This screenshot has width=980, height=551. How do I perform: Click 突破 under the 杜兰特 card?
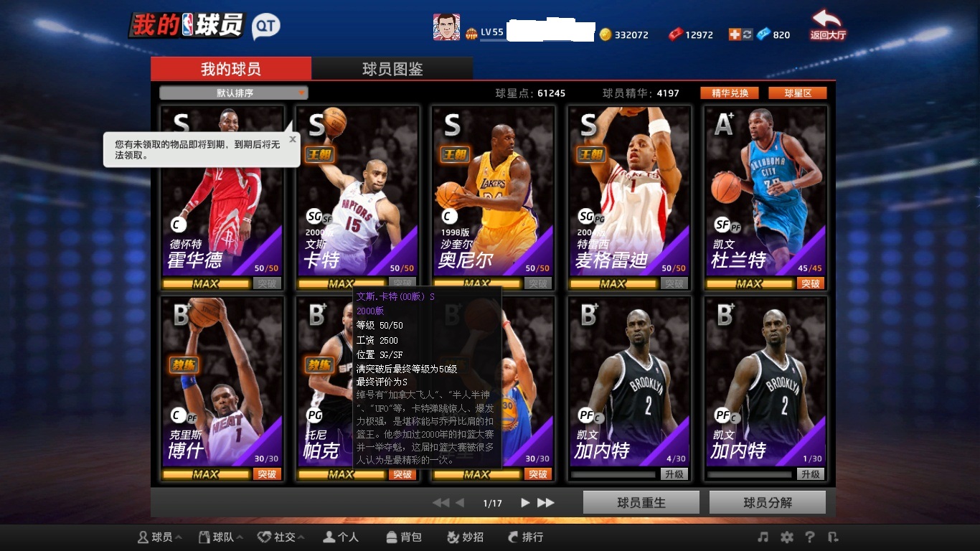pyautogui.click(x=811, y=283)
